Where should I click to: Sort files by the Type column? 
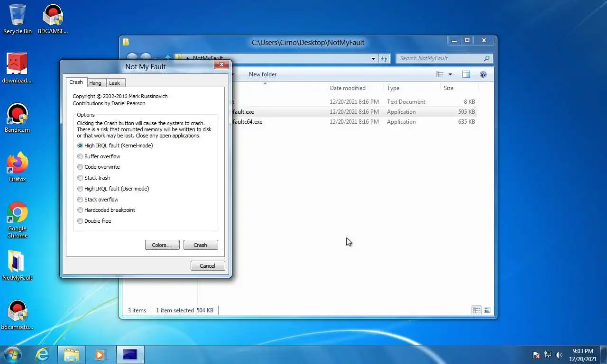point(412,88)
